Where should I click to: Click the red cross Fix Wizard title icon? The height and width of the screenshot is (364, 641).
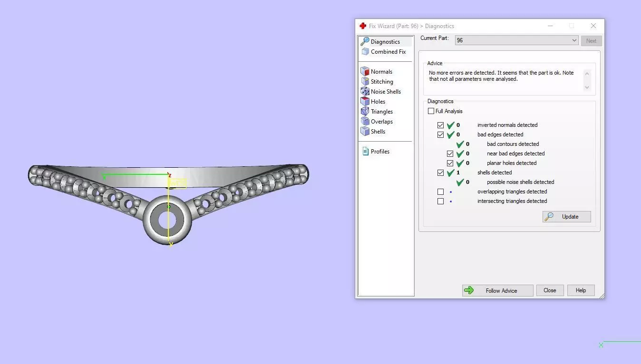tap(363, 26)
